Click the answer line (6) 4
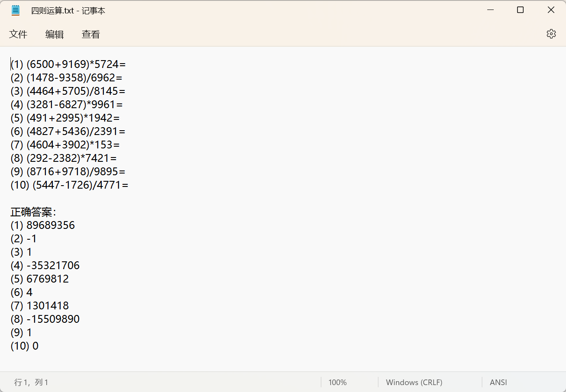Image resolution: width=566 pixels, height=392 pixels. (22, 292)
